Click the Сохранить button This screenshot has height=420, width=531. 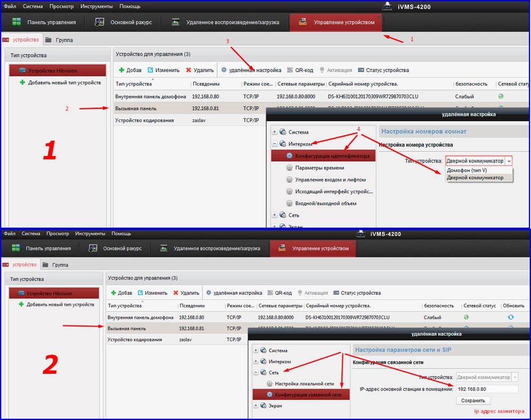click(x=473, y=400)
